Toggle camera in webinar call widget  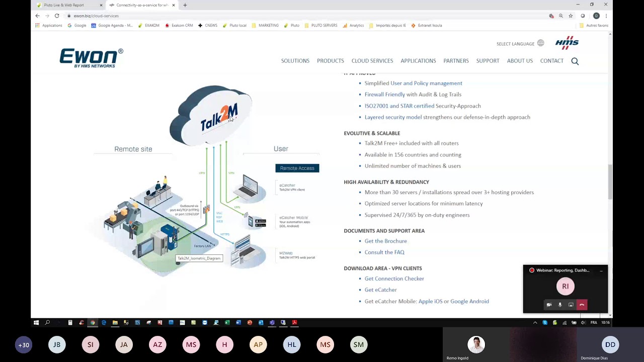[x=549, y=305]
